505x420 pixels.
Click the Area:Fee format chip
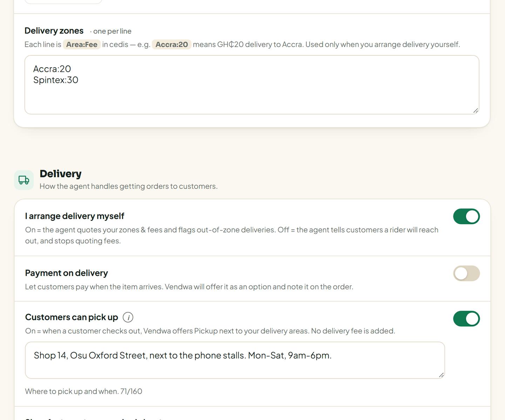point(82,44)
